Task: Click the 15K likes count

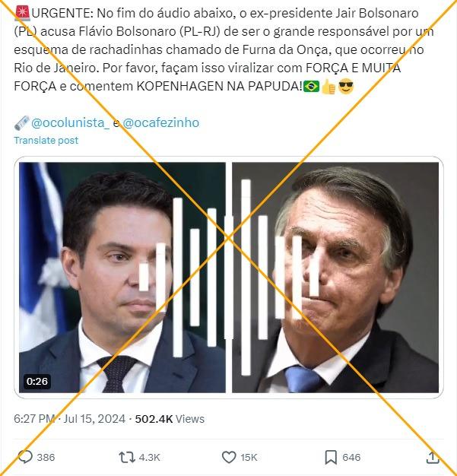Action: (x=249, y=457)
